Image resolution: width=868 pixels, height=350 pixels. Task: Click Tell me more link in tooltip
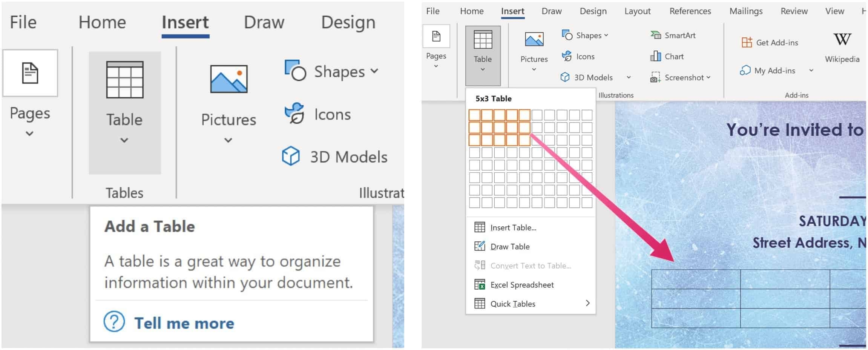coord(184,323)
